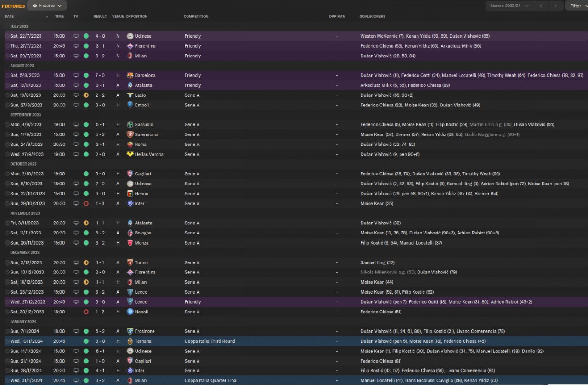Click the green win indicator for Genoa match

[86, 194]
